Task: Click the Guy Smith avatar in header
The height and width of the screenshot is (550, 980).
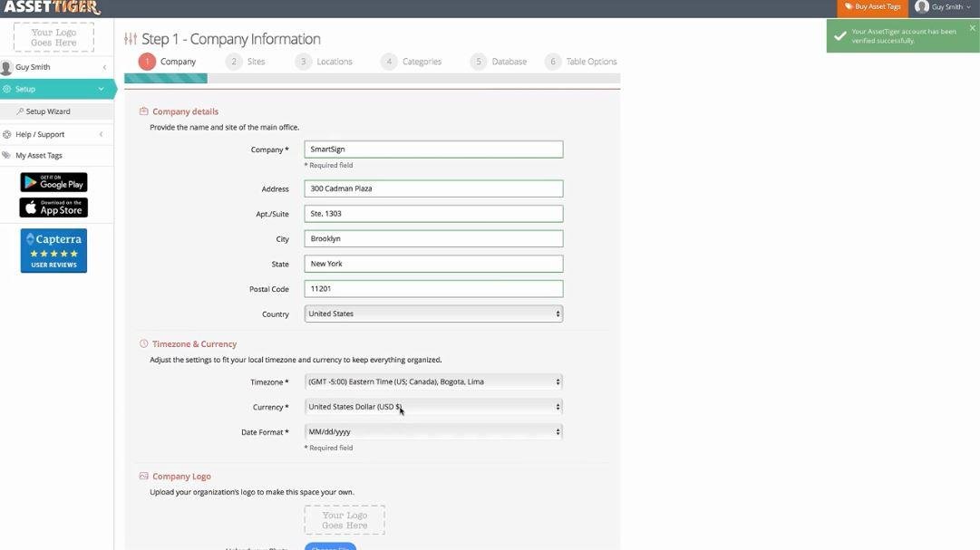Action: pos(921,7)
